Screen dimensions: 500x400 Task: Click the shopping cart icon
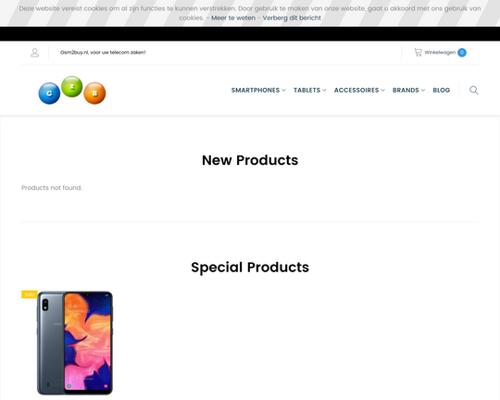(x=418, y=52)
